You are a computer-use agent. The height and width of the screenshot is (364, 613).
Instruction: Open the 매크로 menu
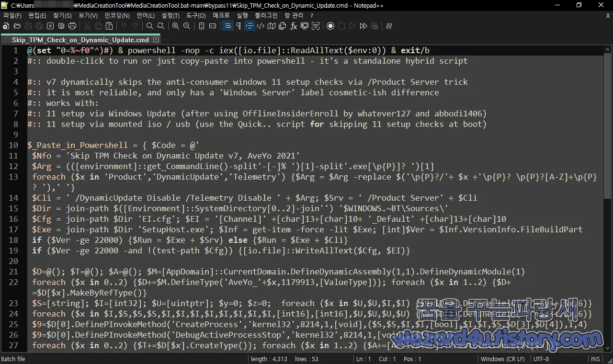point(221,16)
